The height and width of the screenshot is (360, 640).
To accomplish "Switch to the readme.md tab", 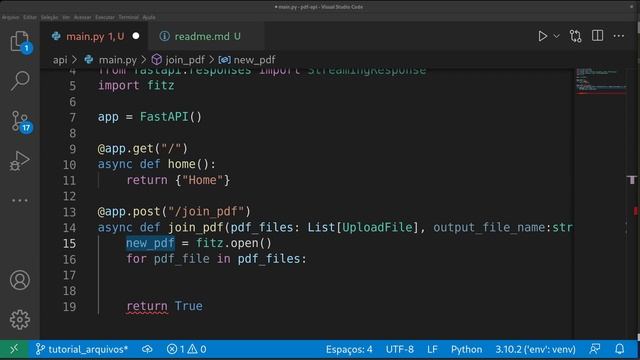I will [207, 36].
